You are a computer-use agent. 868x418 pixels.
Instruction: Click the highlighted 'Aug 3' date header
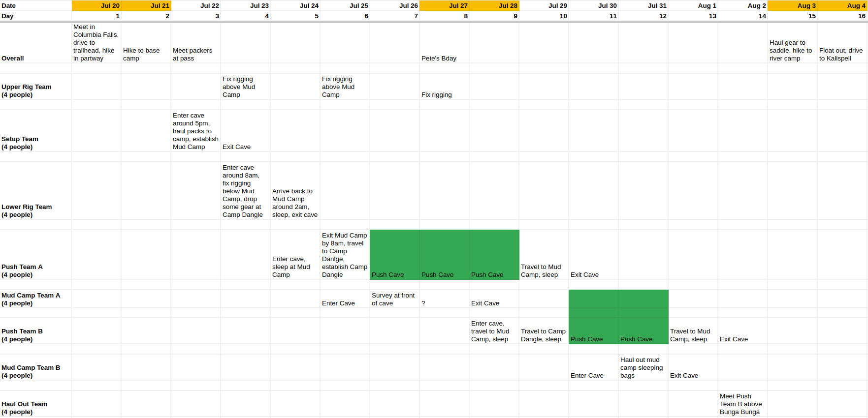tap(793, 5)
